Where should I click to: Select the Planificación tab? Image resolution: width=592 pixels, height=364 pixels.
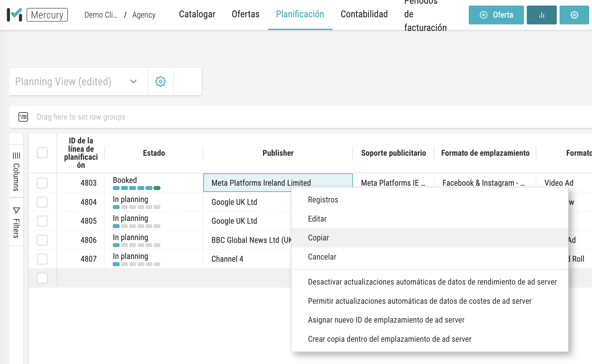[x=300, y=14]
